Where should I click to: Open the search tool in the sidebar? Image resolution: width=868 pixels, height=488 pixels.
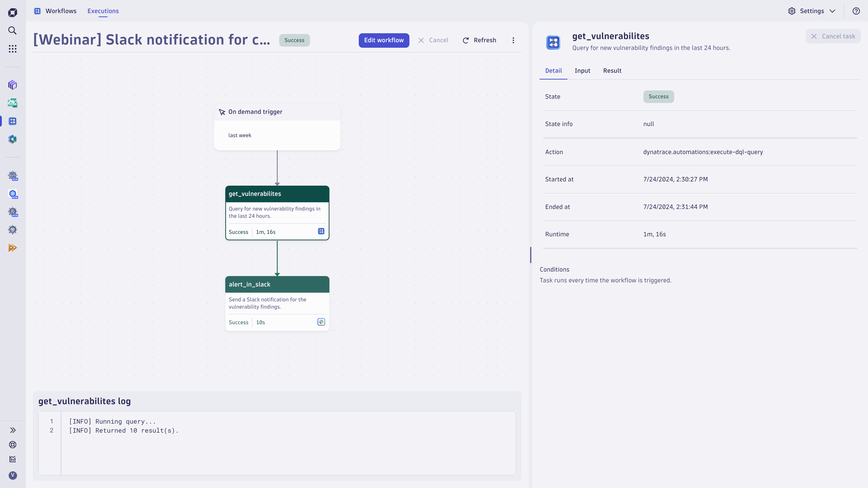[12, 30]
